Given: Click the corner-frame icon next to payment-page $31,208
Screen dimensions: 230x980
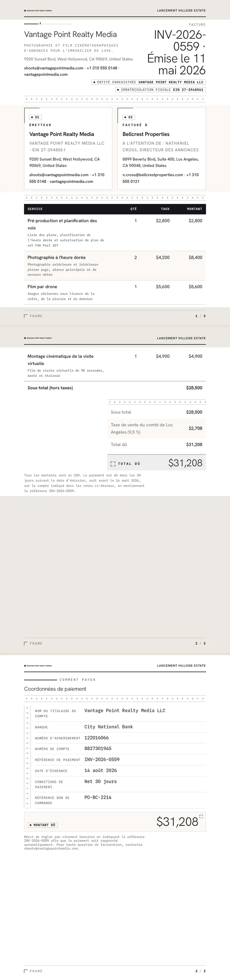Looking at the screenshot, I should point(202,816).
